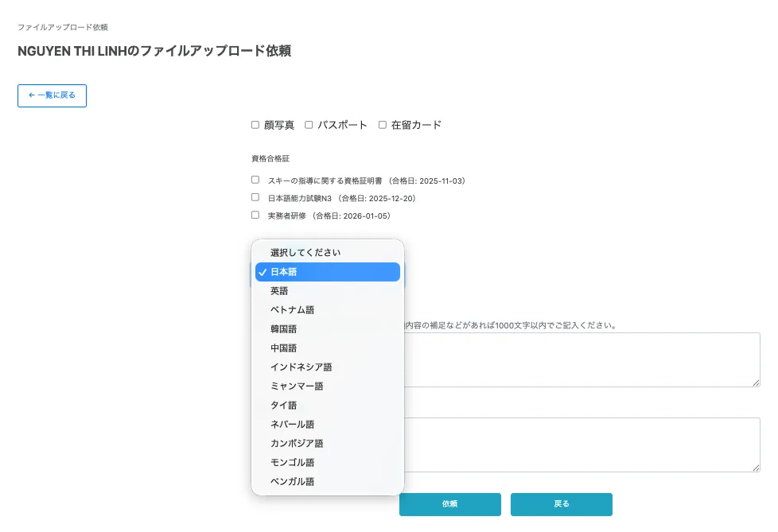This screenshot has width=778, height=532.
Task: Check スキーの指導に関する資格証明書 checkbox
Action: click(255, 180)
